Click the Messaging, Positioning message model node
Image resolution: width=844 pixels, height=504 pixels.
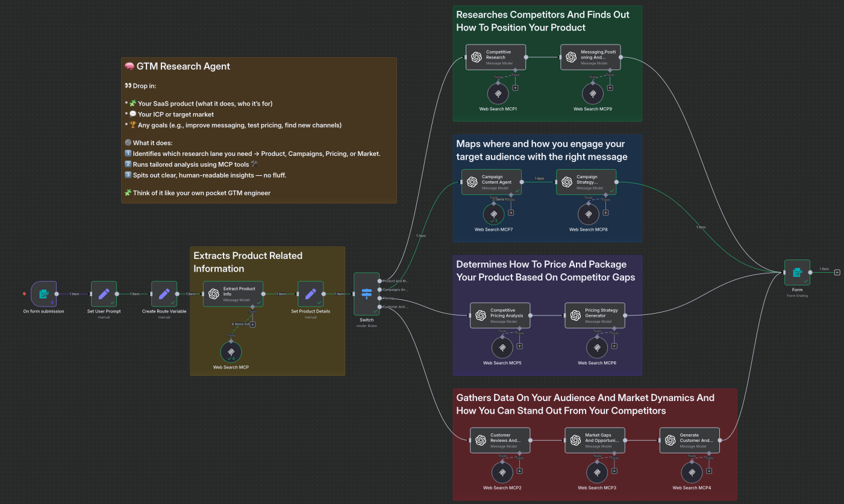pyautogui.click(x=590, y=57)
